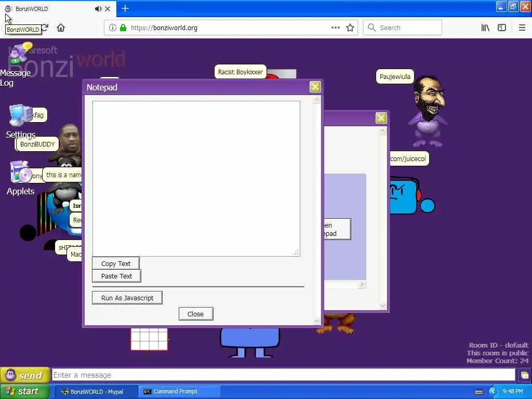Open page actions three-dot menu
Screen dimensions: 532x399
(335, 28)
